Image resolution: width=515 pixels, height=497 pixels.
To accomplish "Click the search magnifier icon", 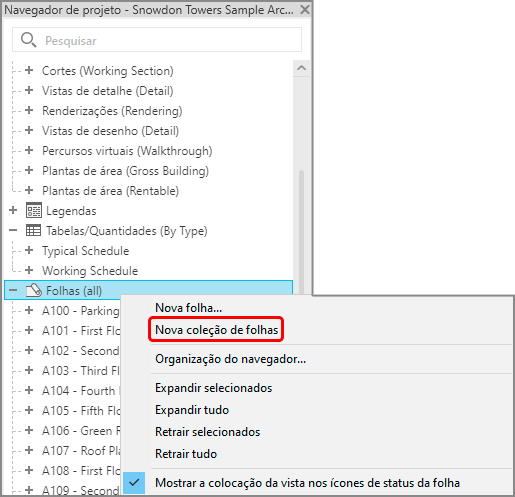I will 28,40.
